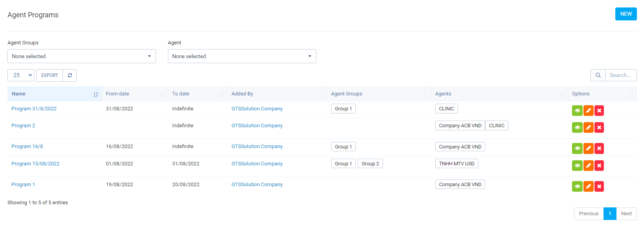Edit Program 1 with pencil icon
Image resolution: width=644 pixels, height=229 pixels.
[588, 187]
